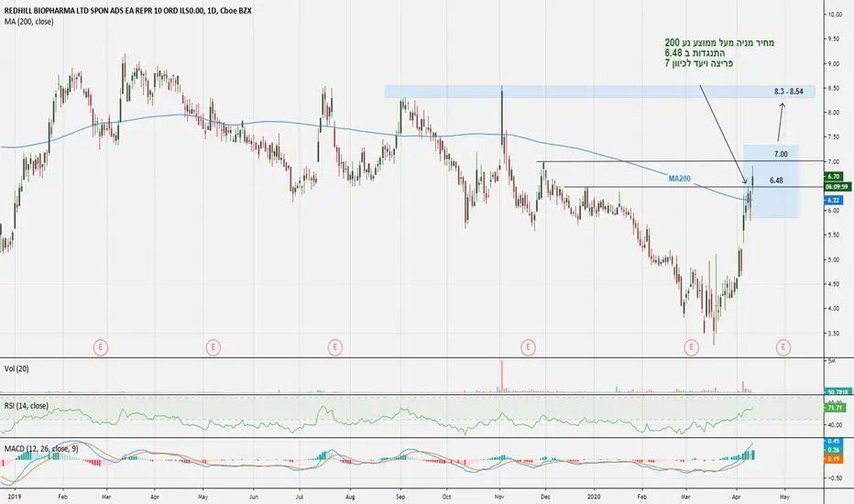Image resolution: width=854 pixels, height=504 pixels.
Task: Click the orange 0.19 MACD signal tag
Action: pos(833,459)
